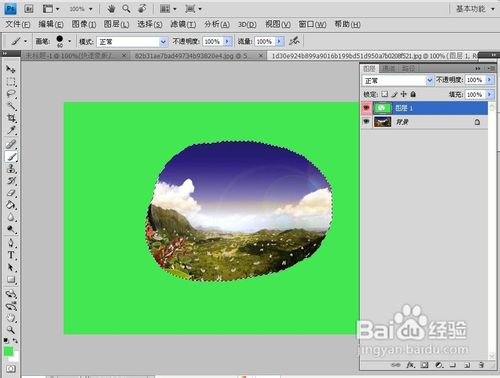Select the History Brush tool
The width and height of the screenshot is (500, 378).
click(x=11, y=181)
